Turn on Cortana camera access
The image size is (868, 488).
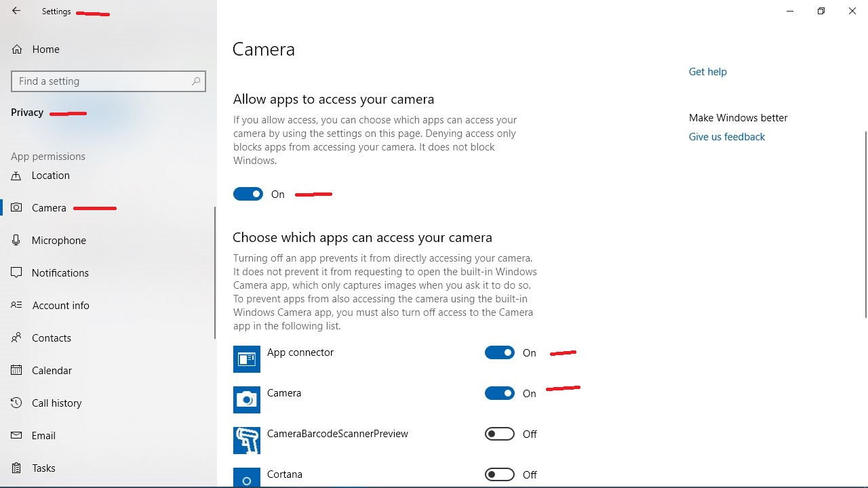(500, 474)
